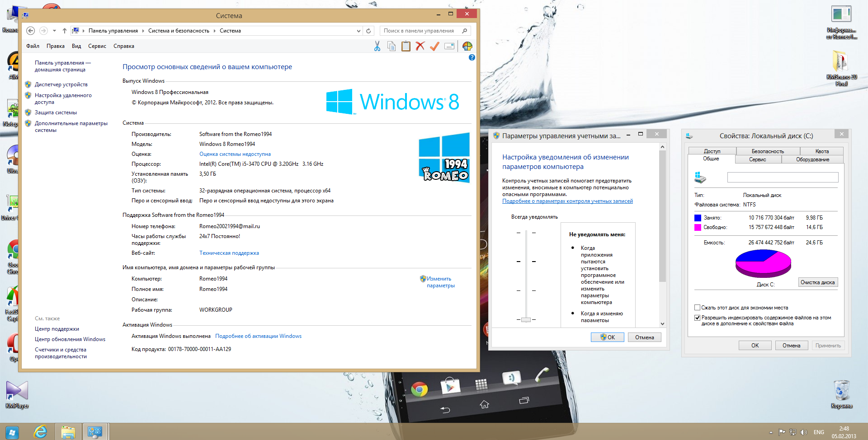This screenshot has width=868, height=440.
Task: Click the red X Delete toolbar icon
Action: click(420, 46)
